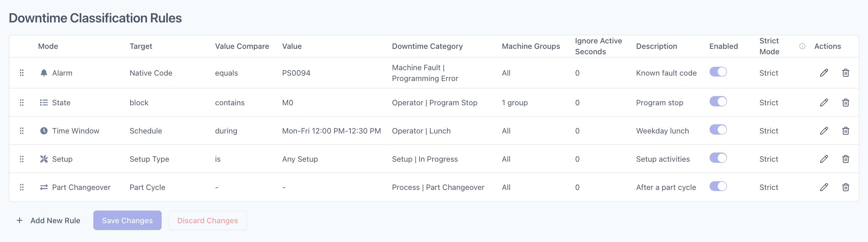Click the Machine Groups column header

coord(531,46)
